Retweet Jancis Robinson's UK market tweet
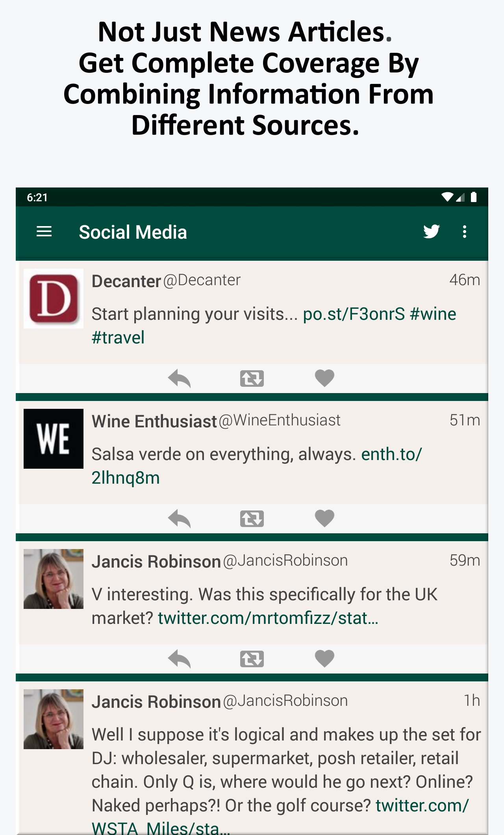Screen dimensions: 504x835 pos(252,659)
